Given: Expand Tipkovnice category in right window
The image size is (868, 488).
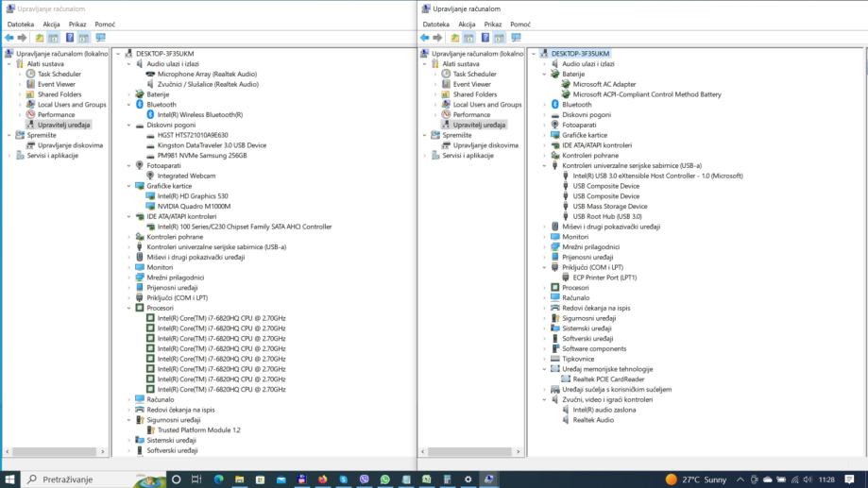Looking at the screenshot, I should click(x=545, y=359).
